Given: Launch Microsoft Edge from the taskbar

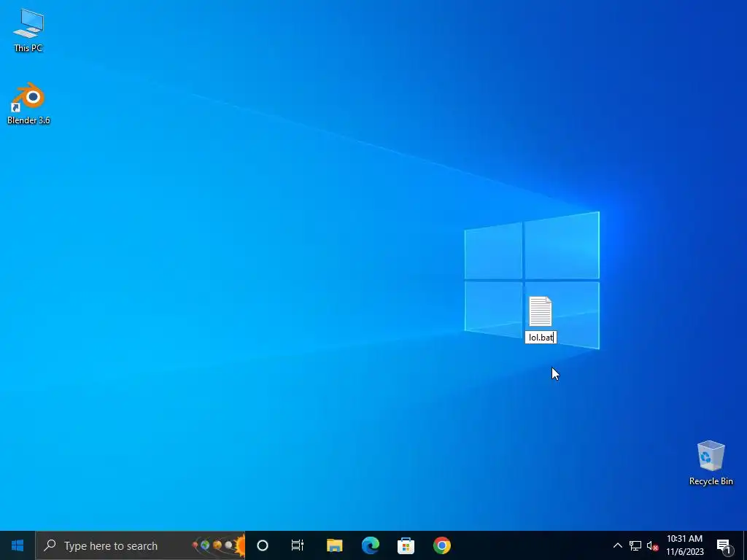Looking at the screenshot, I should [x=370, y=545].
